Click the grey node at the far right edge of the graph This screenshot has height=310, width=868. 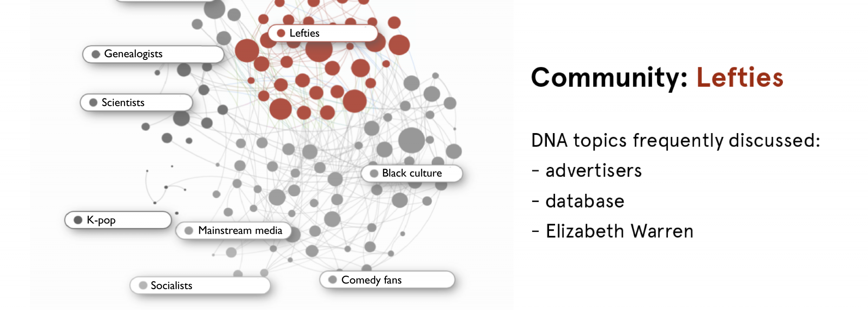tap(454, 151)
